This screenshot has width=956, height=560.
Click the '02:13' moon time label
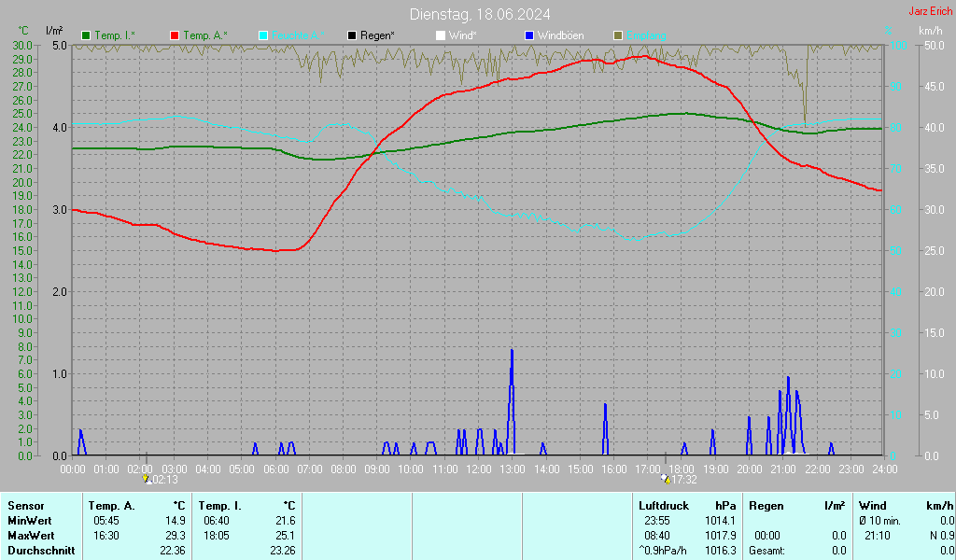coord(165,480)
